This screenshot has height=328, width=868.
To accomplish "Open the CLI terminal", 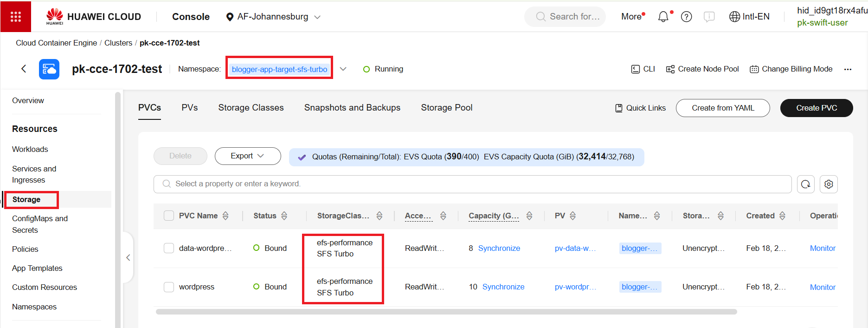I will [643, 69].
